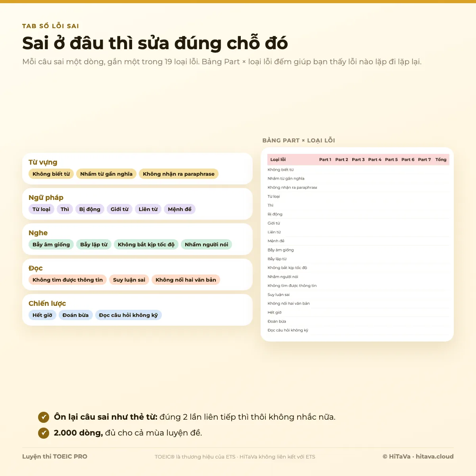This screenshot has height=476, width=476.
Task: Pick the "Không tìm được thông tin" tag
Action: click(x=67, y=280)
